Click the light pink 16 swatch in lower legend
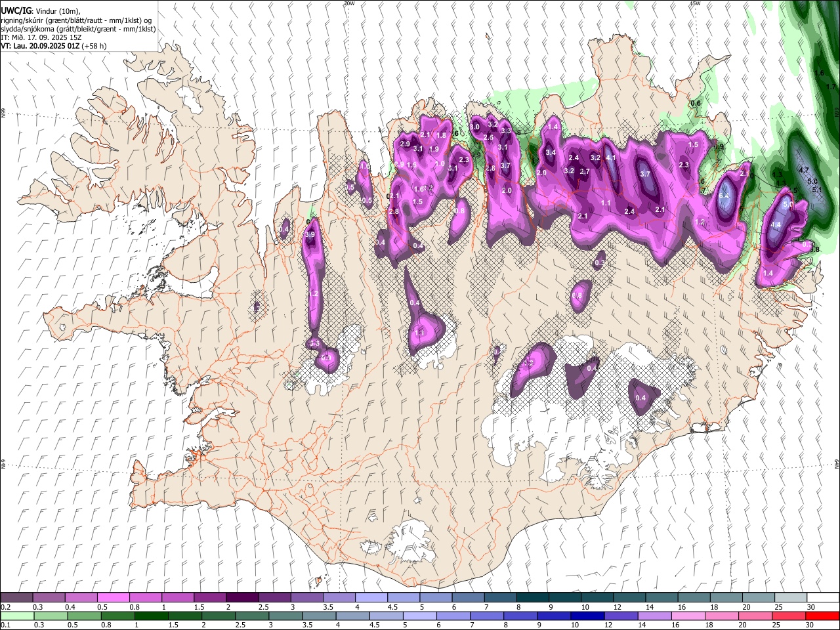 (x=688, y=616)
